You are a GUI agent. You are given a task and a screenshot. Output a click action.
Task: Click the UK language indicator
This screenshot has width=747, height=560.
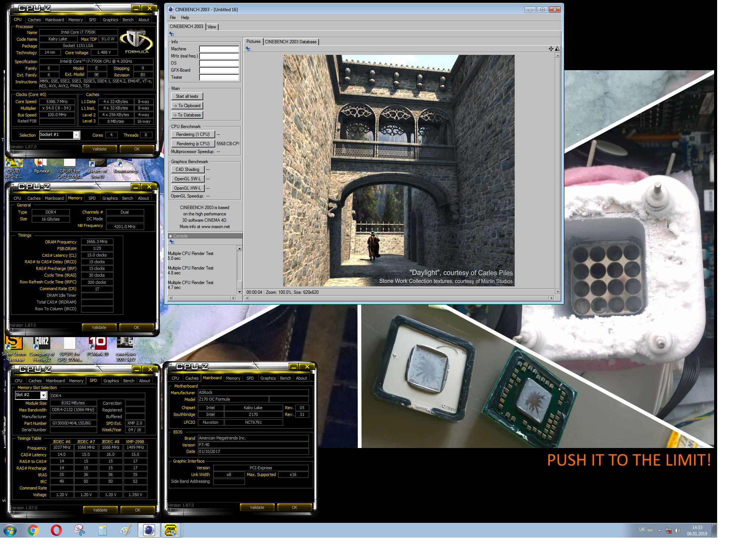642,529
